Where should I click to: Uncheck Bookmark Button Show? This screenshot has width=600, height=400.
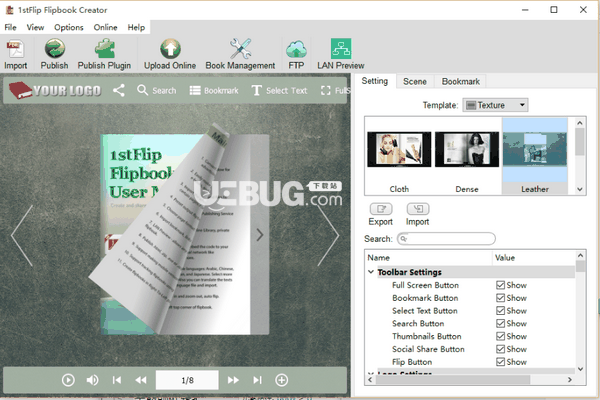(x=500, y=298)
